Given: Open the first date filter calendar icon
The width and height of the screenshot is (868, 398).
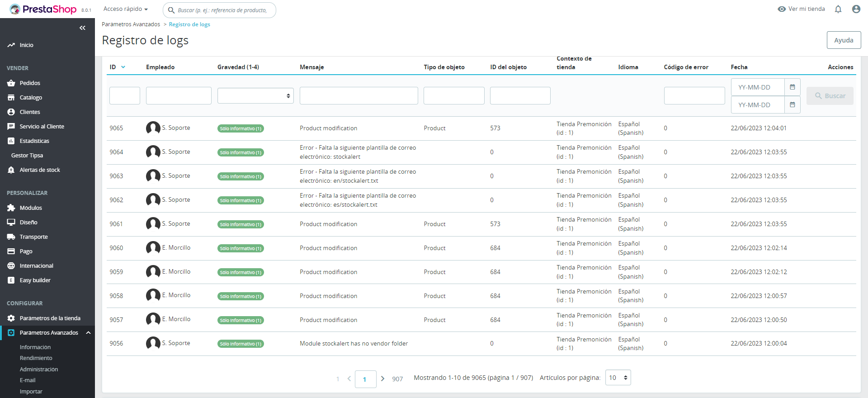Looking at the screenshot, I should [792, 87].
